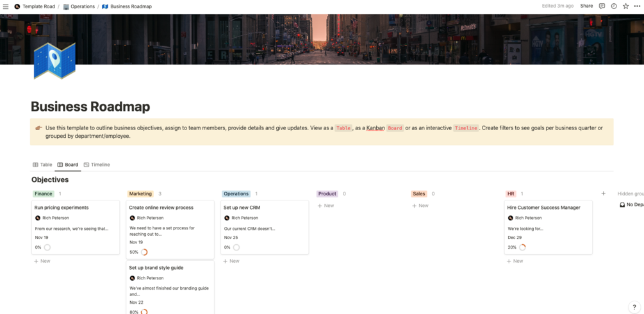
Task: Click the Marketing group label
Action: click(x=140, y=194)
